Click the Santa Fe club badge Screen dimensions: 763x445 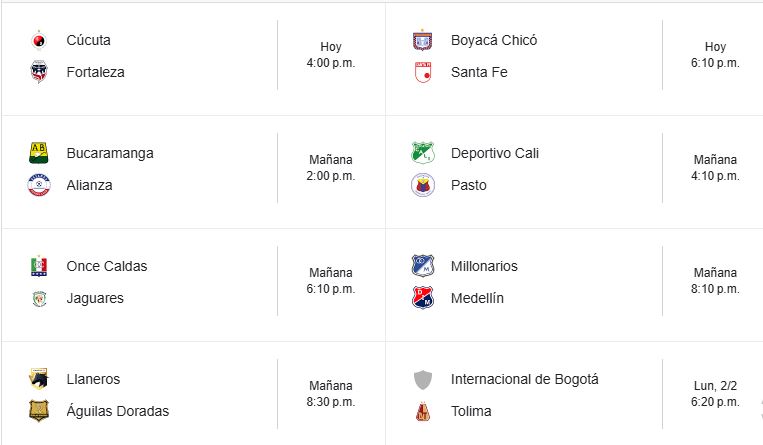coord(423,72)
